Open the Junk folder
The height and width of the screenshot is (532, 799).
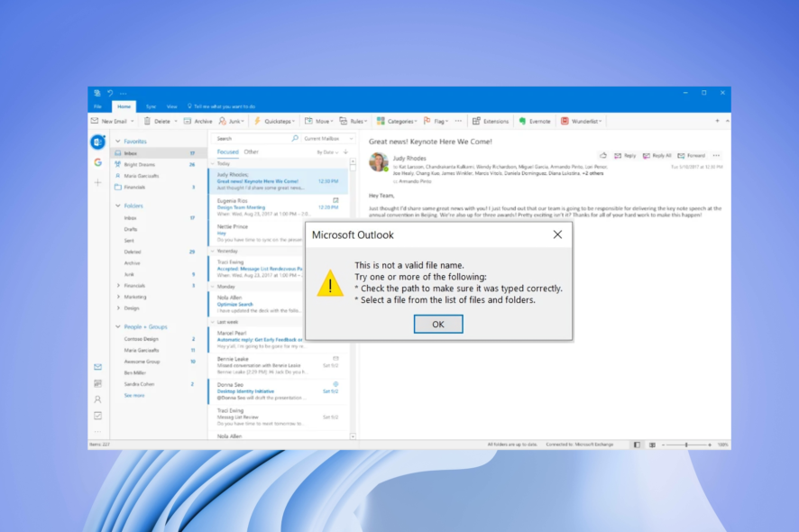pos(129,274)
